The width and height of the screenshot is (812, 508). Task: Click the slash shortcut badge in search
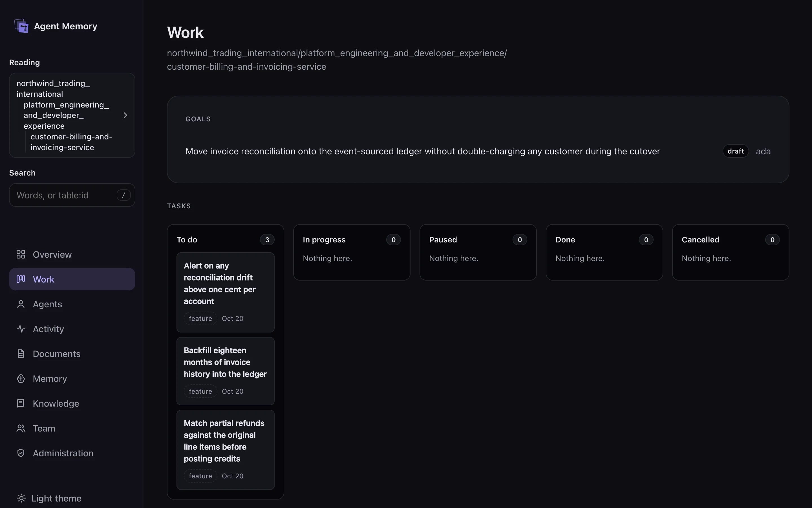click(123, 195)
